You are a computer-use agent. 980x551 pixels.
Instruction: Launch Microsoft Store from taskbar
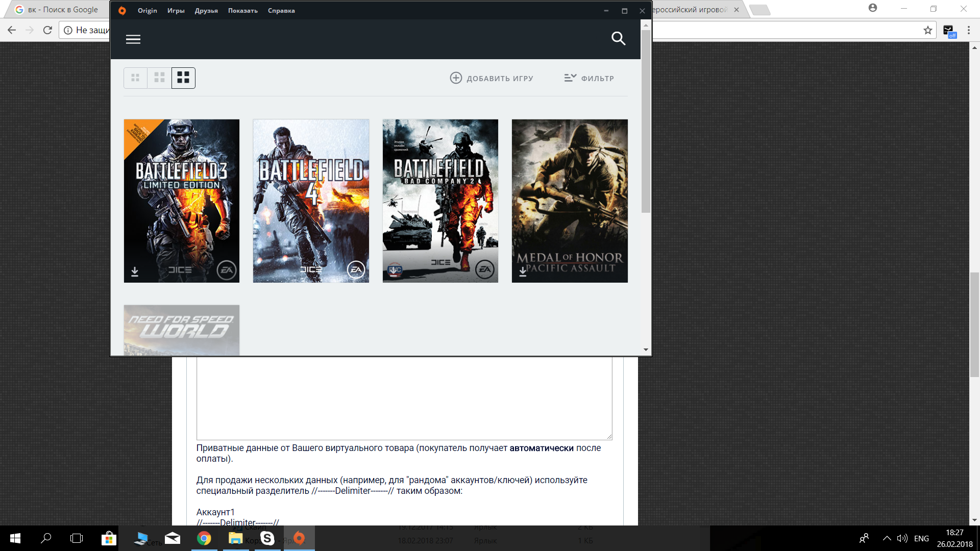[x=108, y=538]
